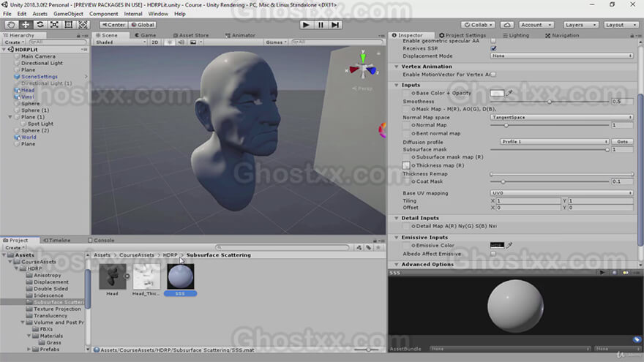Screen dimensions: 644x362
Task: Open scene effects image icon
Action: pos(192,42)
